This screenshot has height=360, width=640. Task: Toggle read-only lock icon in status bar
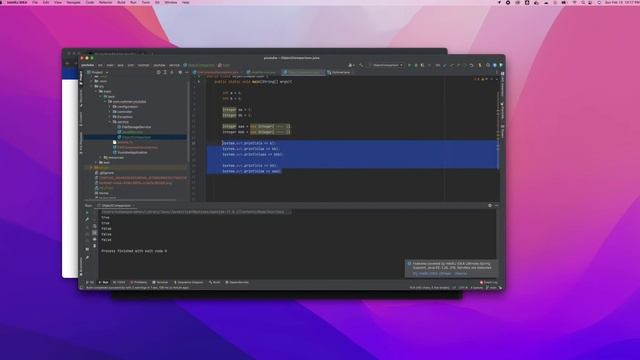(500, 288)
